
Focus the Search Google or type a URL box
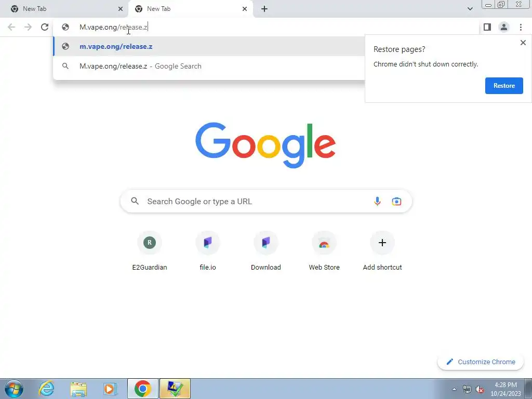tap(266, 201)
